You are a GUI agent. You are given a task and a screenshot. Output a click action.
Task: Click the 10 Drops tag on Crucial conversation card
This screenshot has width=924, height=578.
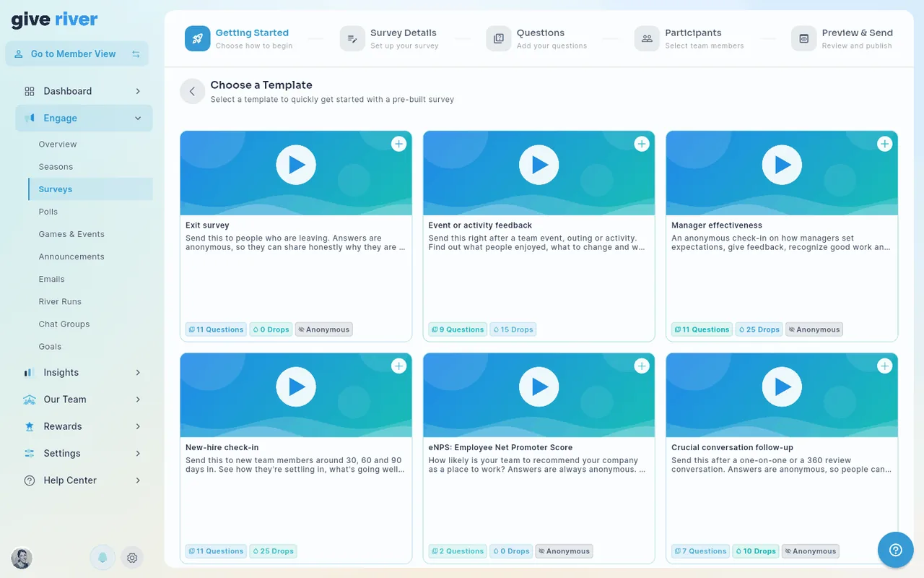pyautogui.click(x=757, y=551)
